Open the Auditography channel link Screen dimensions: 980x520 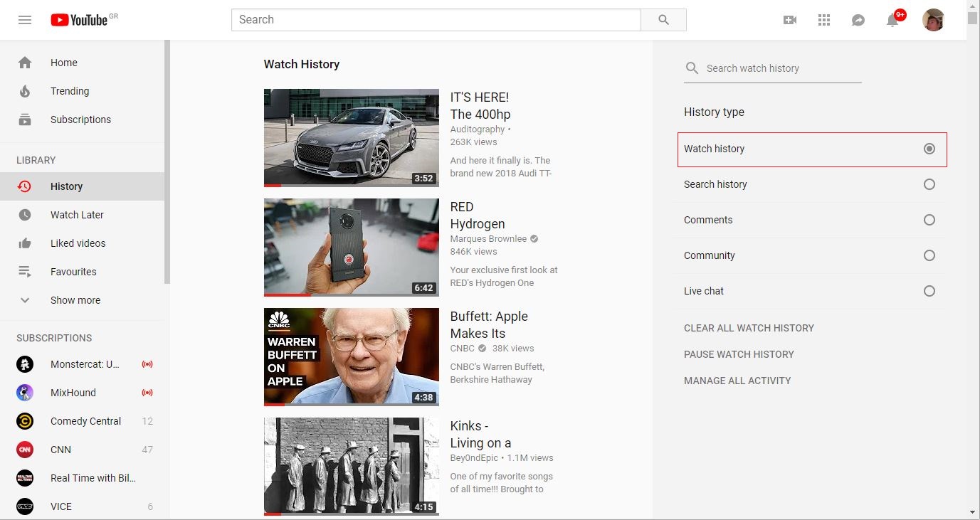click(478, 129)
